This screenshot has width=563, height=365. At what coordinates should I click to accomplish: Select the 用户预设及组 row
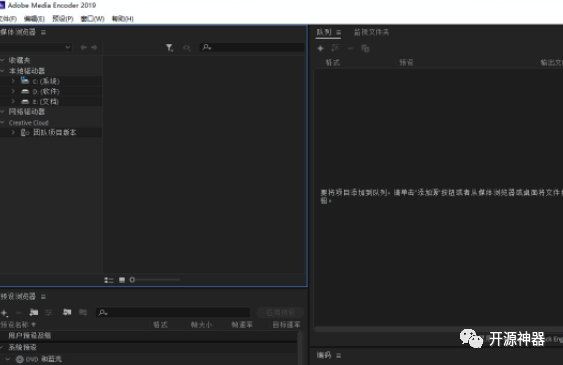(x=149, y=336)
